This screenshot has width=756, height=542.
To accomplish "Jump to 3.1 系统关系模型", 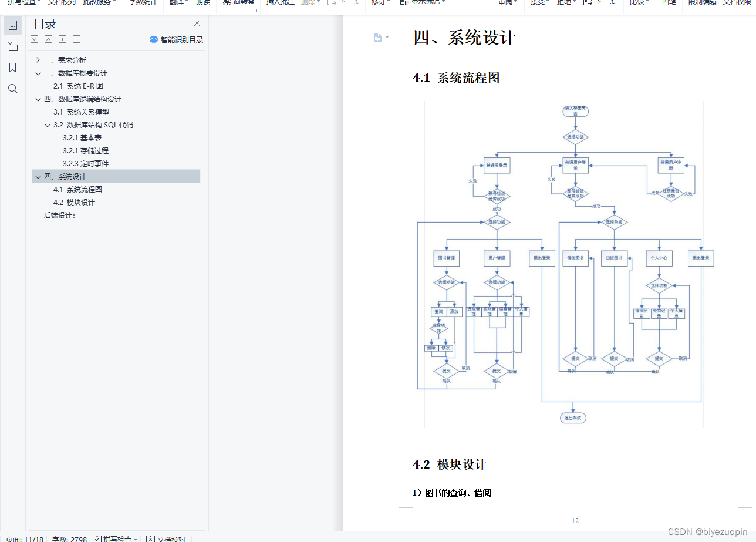I will point(81,112).
